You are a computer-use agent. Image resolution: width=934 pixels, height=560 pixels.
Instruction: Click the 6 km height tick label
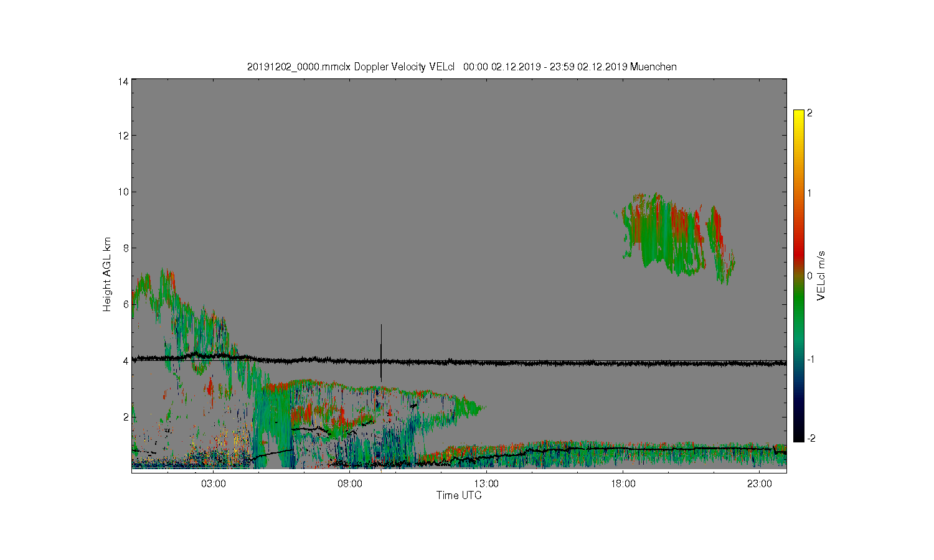point(126,304)
